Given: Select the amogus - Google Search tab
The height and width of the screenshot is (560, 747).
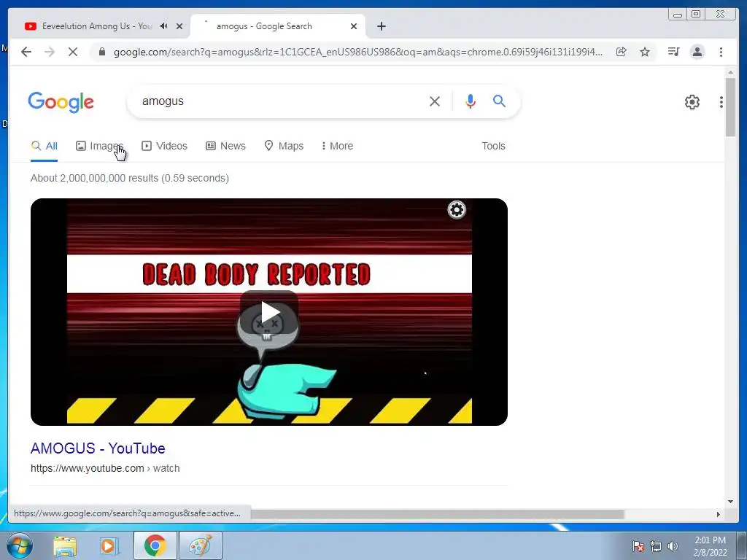Looking at the screenshot, I should click(264, 26).
